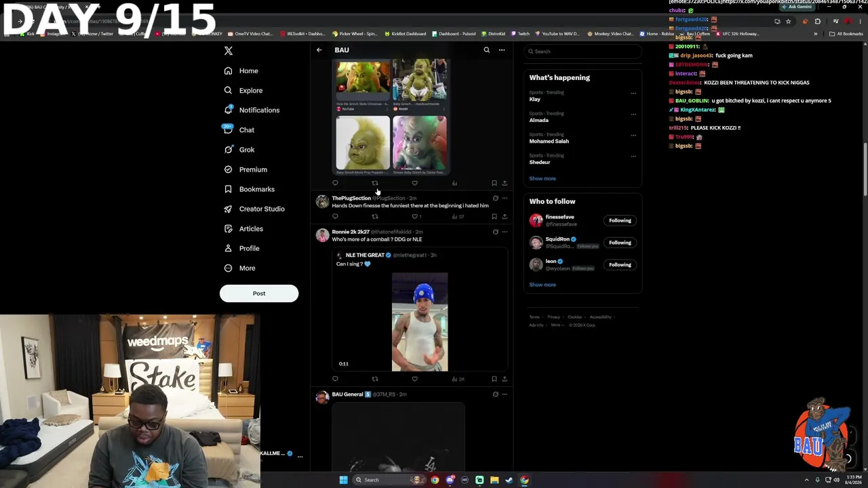Screen dimensions: 868x488
Task: Open Chat from the sidebar
Action: click(x=239, y=129)
